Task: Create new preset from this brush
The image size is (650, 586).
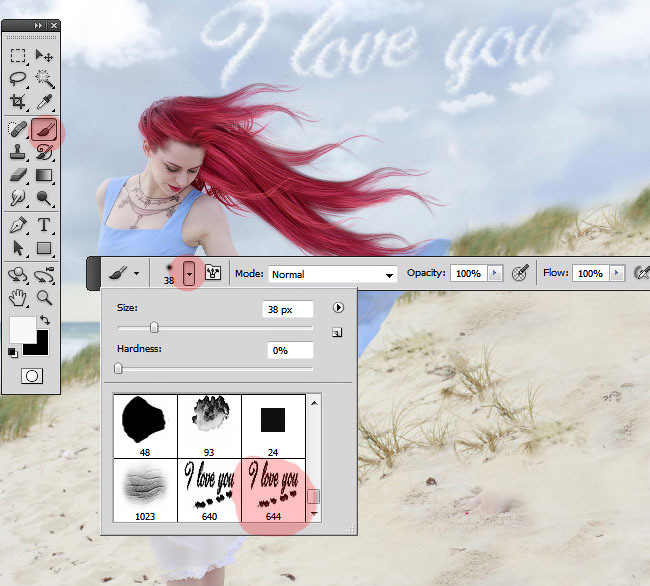Action: tap(337, 332)
